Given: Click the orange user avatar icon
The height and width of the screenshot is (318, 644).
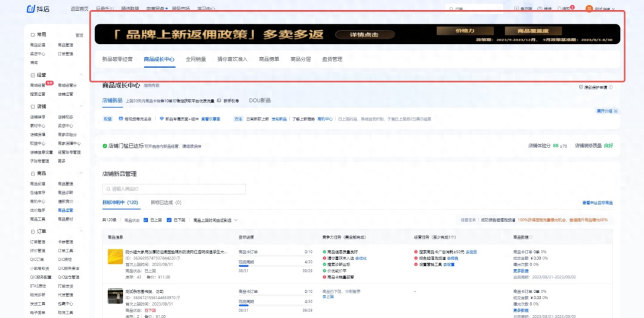Looking at the screenshot, I should tap(589, 8).
